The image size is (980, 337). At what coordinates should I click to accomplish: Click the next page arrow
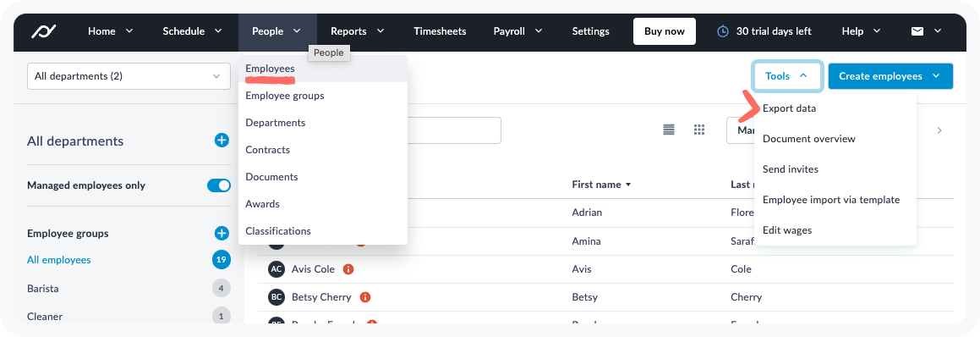pos(939,130)
